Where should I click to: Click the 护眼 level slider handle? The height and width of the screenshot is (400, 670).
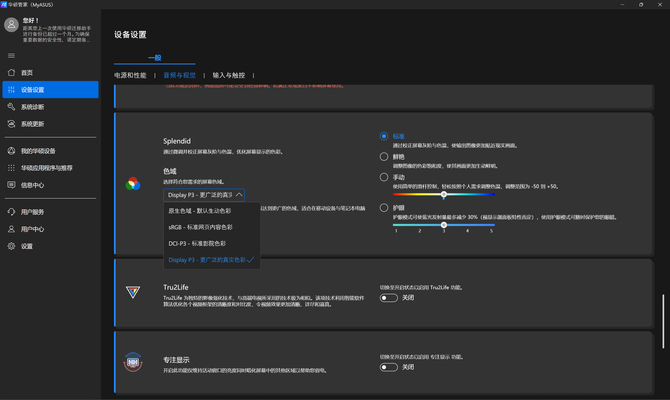(444, 225)
